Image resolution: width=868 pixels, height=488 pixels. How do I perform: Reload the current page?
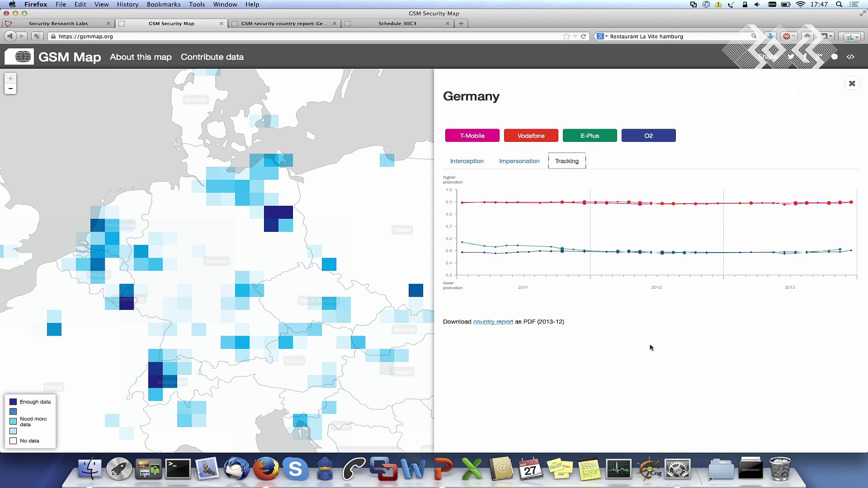[584, 36]
